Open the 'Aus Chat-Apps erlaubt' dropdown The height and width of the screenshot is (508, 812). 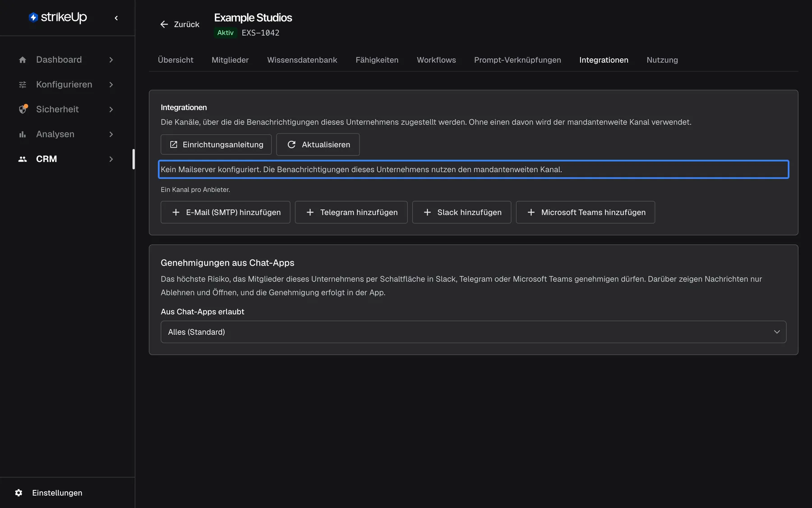(x=473, y=332)
